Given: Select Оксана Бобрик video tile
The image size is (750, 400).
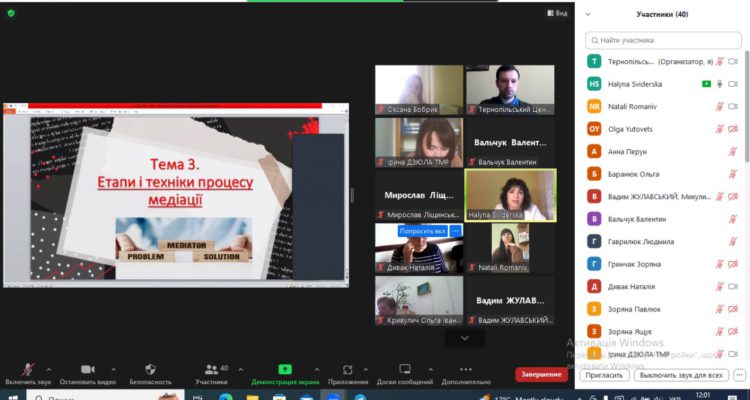Looking at the screenshot, I should tap(419, 90).
